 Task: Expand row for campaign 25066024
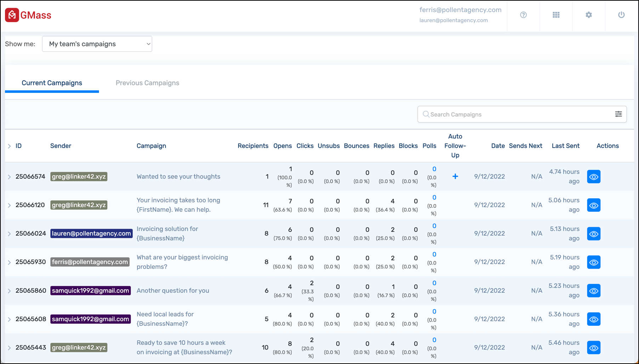(9, 234)
